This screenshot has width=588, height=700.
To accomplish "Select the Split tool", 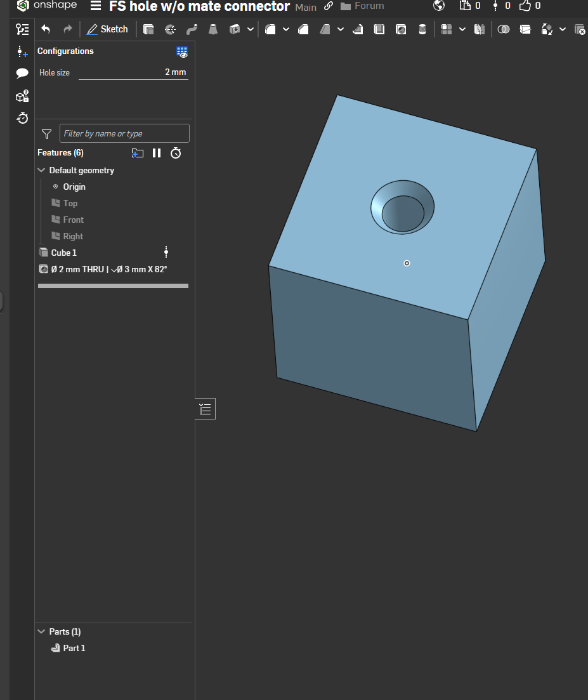I will click(526, 29).
